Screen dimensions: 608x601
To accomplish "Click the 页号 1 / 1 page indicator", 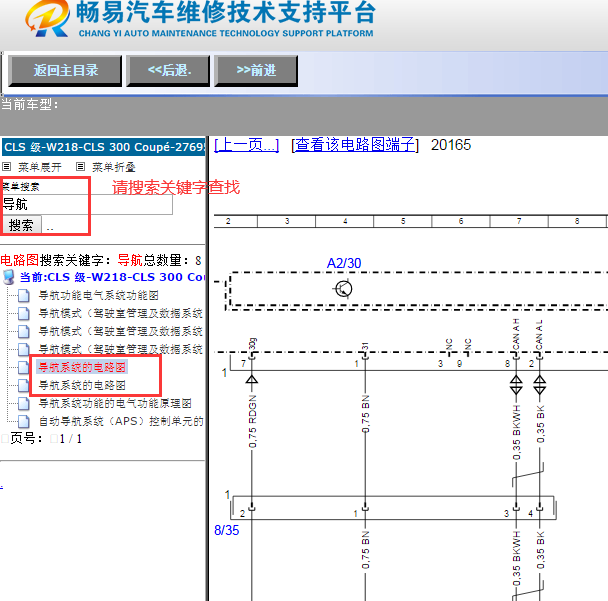I will (x=46, y=439).
